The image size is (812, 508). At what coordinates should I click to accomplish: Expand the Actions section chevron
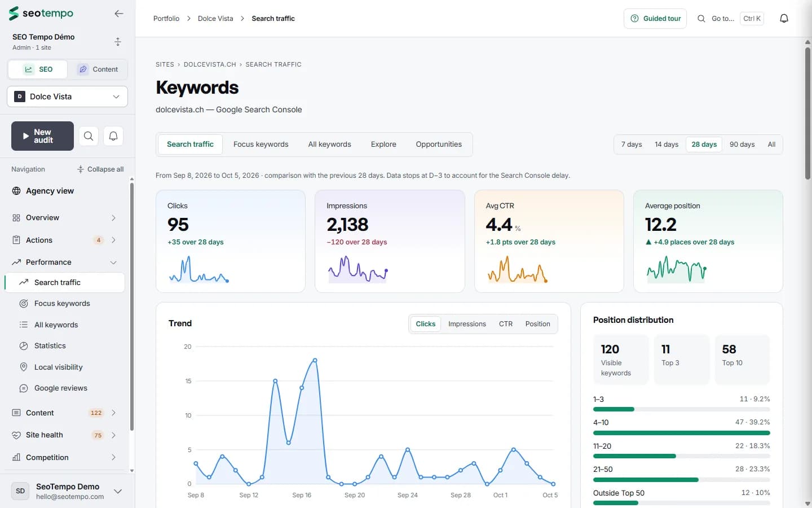[113, 240]
